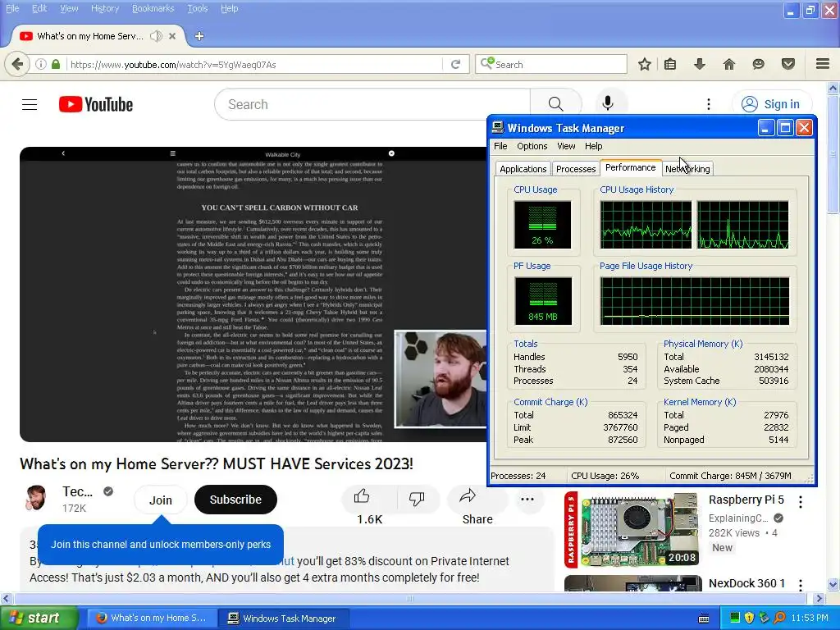Viewport: 840px width, 630px height.
Task: Open Task Manager Help menu
Action: click(x=594, y=146)
